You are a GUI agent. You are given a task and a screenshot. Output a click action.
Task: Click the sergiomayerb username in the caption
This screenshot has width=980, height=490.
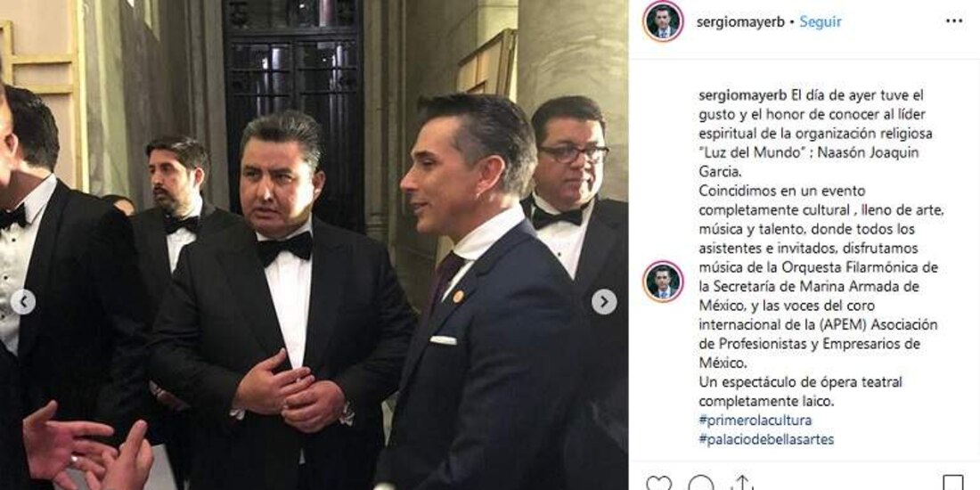(x=742, y=95)
